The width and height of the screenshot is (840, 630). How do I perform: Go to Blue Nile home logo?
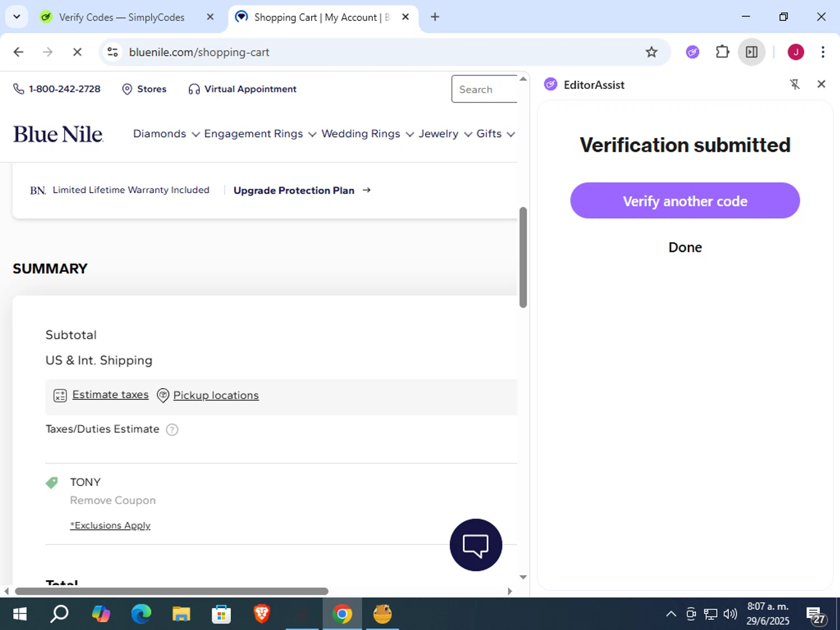tap(58, 134)
